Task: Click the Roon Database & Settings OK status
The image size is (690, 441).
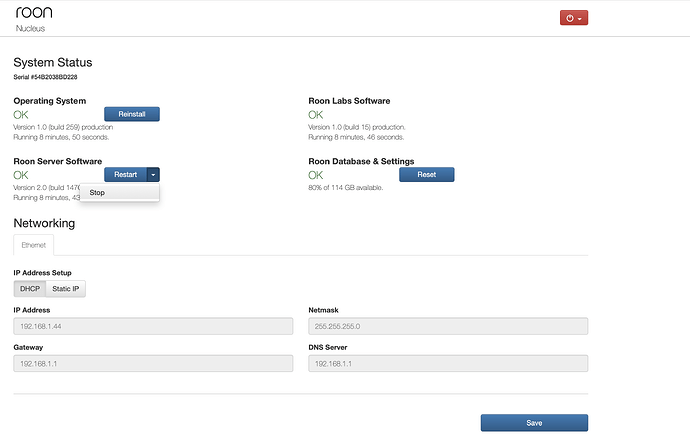Action: pos(316,175)
